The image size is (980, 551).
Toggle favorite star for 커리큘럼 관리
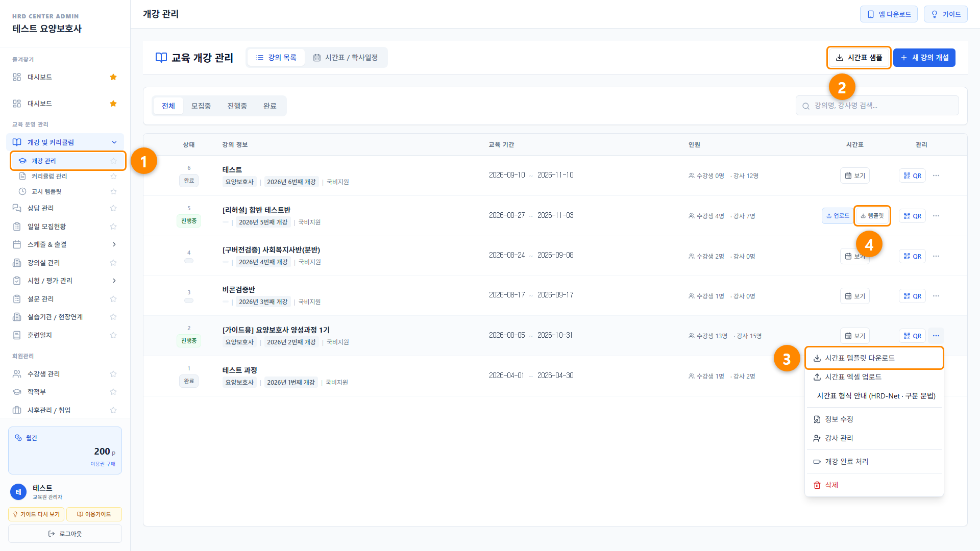pyautogui.click(x=113, y=176)
